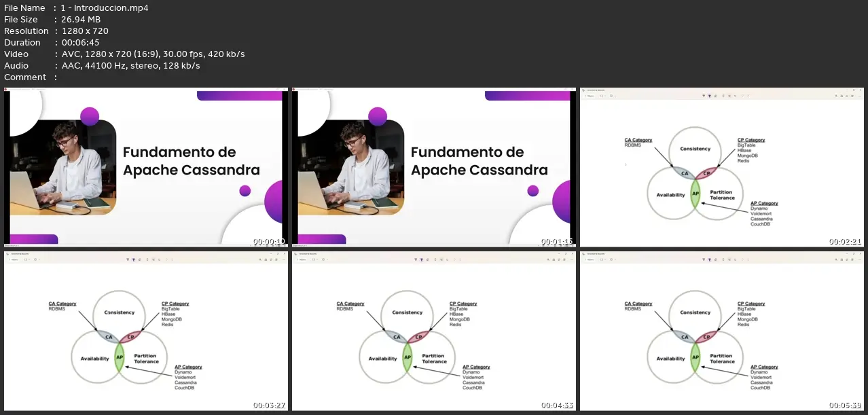Click the resolution value '1280 x 720'
The image size is (868, 415).
coord(85,31)
